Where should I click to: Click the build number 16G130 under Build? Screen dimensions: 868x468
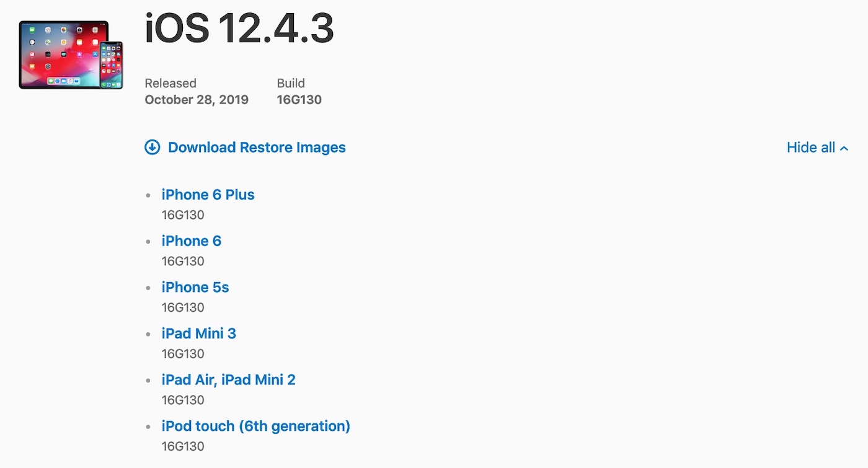(x=299, y=100)
